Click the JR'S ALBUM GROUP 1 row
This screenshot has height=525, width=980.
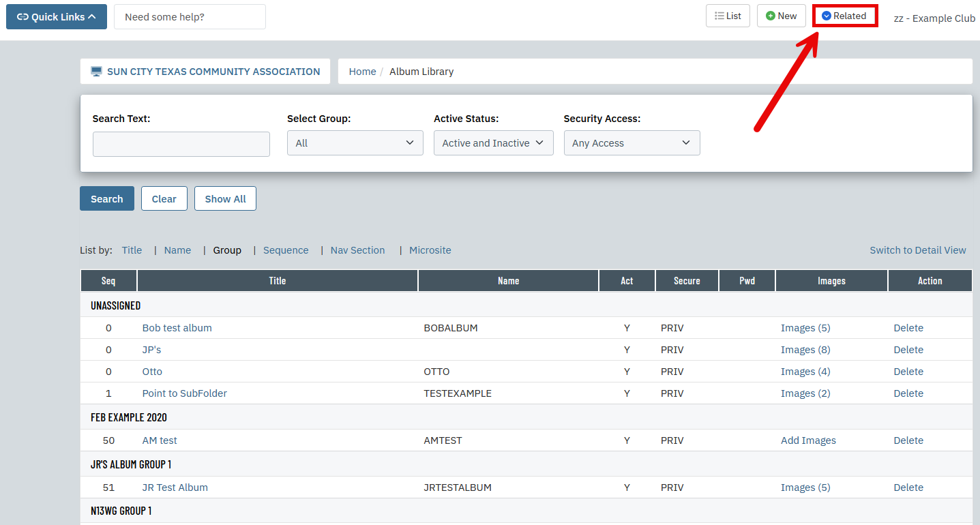click(x=526, y=464)
